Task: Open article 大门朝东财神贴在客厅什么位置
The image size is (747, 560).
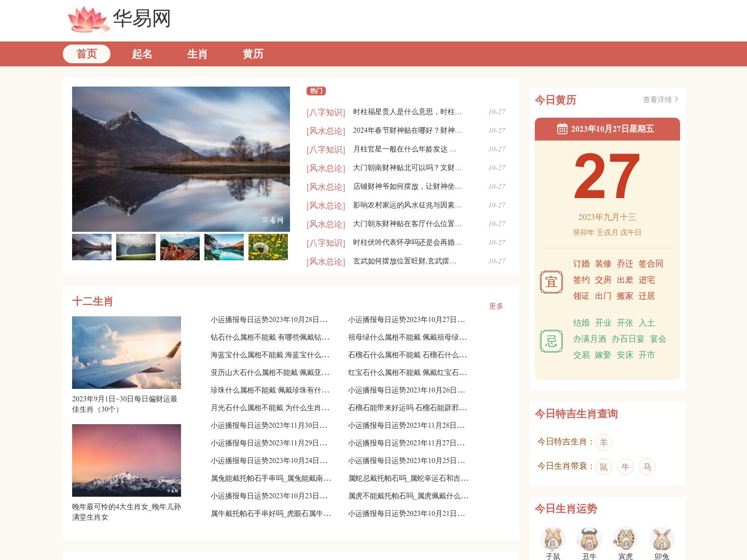Action: pyautogui.click(x=407, y=224)
